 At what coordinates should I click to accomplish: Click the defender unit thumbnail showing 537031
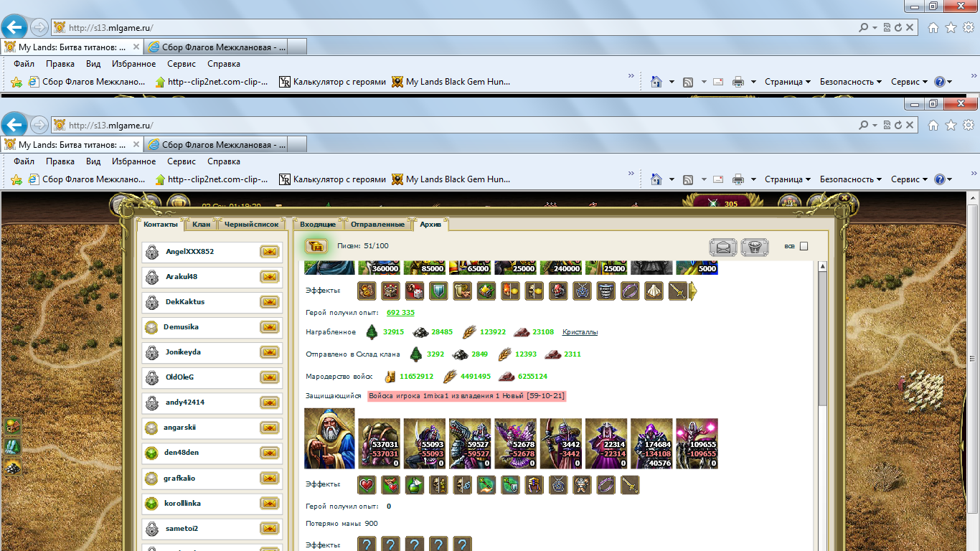coord(380,444)
